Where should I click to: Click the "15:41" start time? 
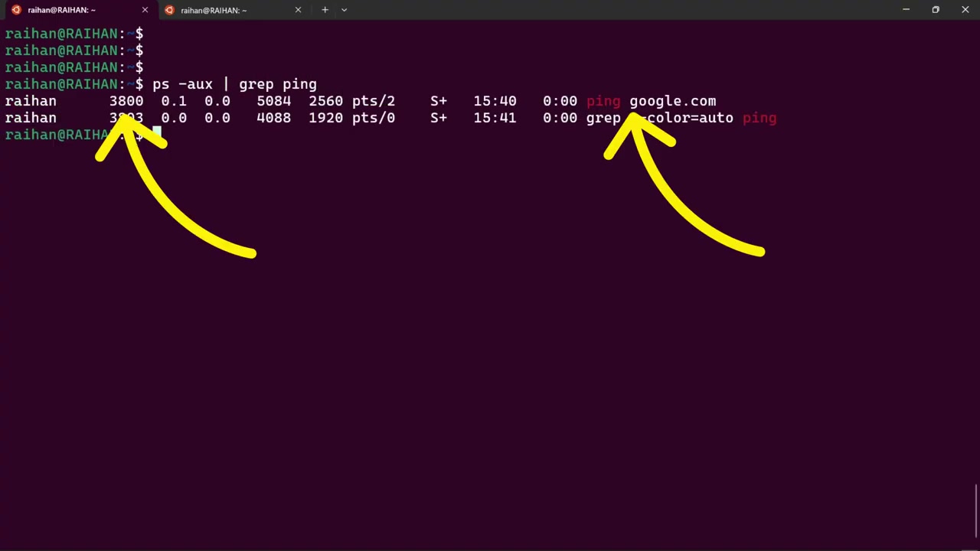[x=495, y=118]
